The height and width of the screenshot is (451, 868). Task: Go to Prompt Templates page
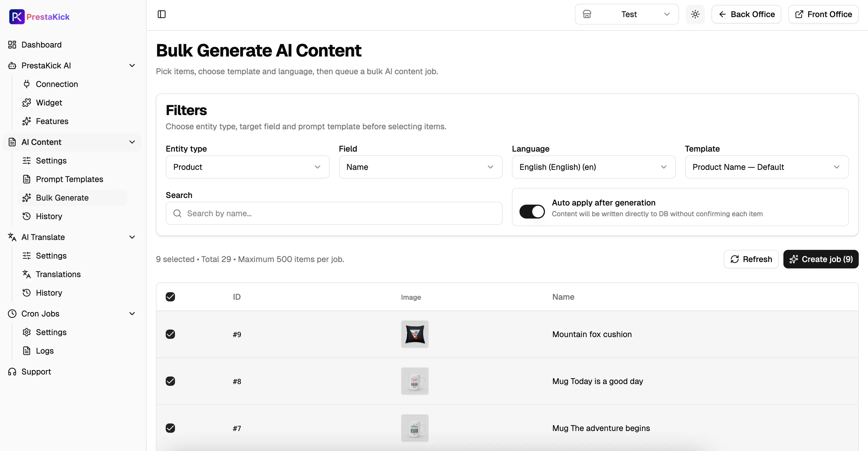[72, 179]
